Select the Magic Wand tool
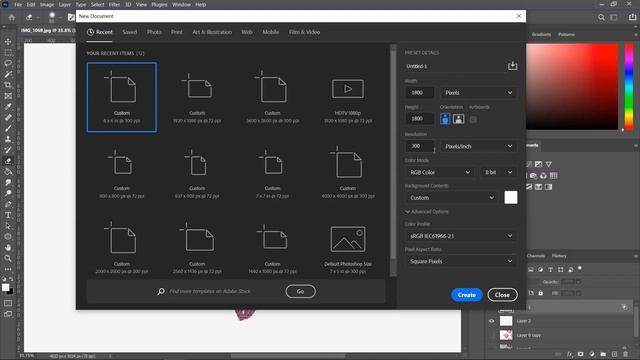The height and width of the screenshot is (360, 640). click(8, 74)
